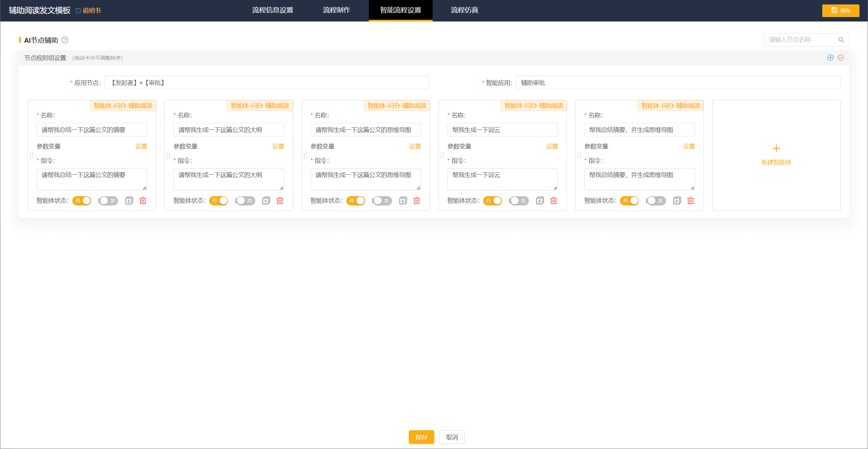Viewport: 868px width, 449px height.
Task: Duplicate the 请帮我总结一下这篇公文的摘要 agent card
Action: 129,201
